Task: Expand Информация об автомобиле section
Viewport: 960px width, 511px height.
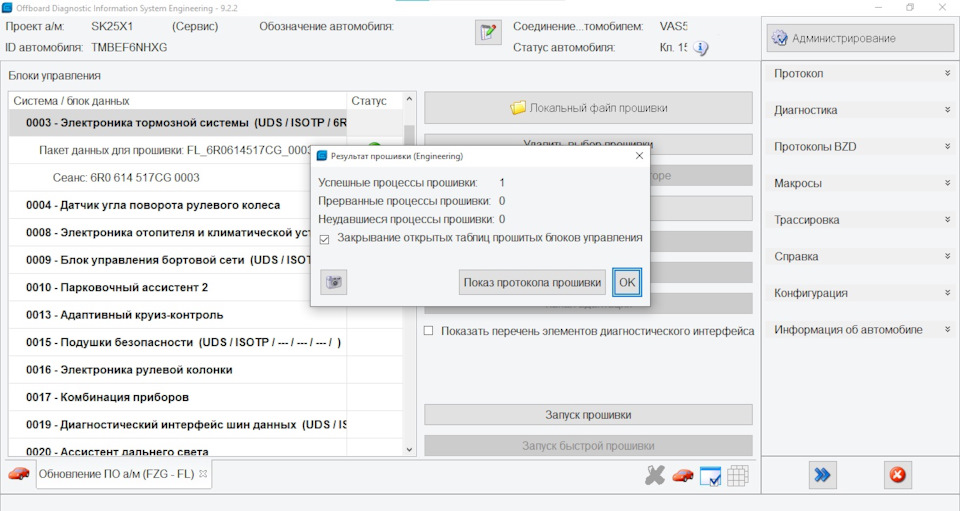Action: 860,330
